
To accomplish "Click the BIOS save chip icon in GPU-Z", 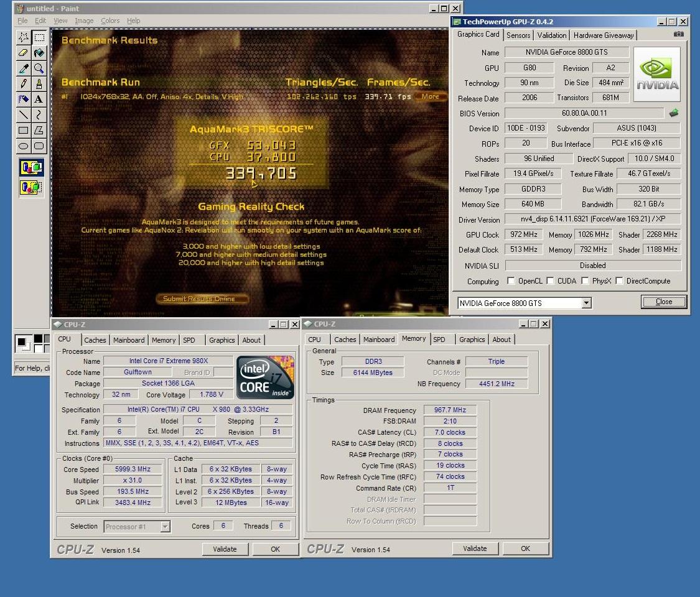I will (674, 113).
